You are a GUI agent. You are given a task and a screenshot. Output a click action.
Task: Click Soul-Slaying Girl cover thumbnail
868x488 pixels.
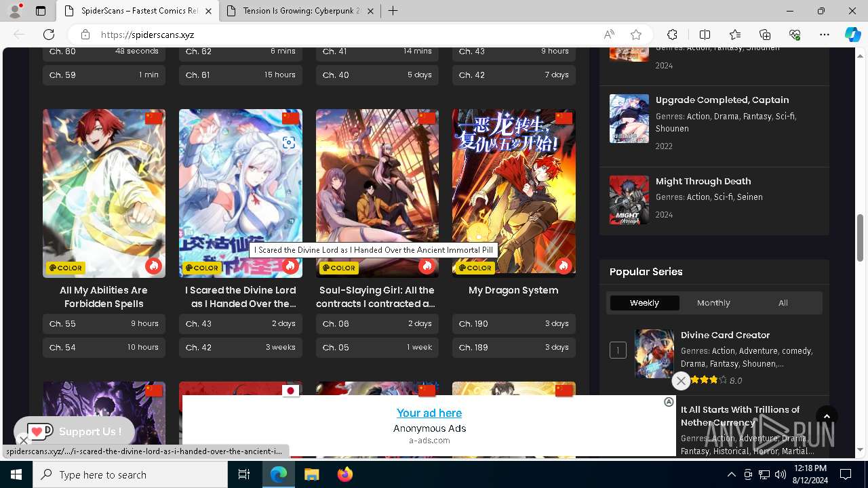pos(377,193)
